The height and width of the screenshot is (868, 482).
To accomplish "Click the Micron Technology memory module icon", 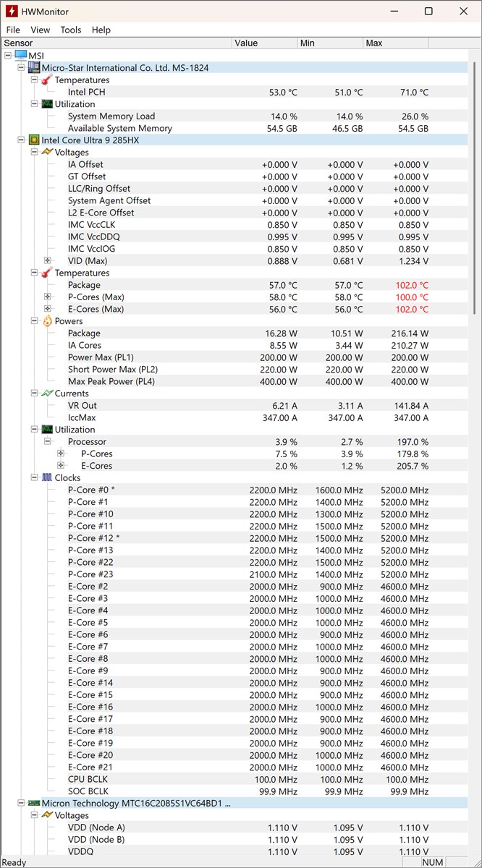I will point(33,804).
